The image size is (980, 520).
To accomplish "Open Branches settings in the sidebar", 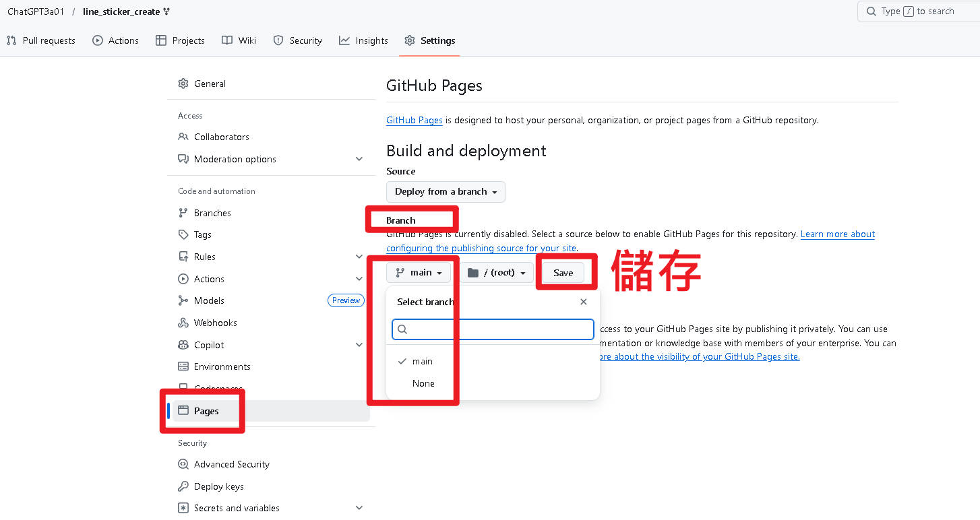I will point(212,213).
